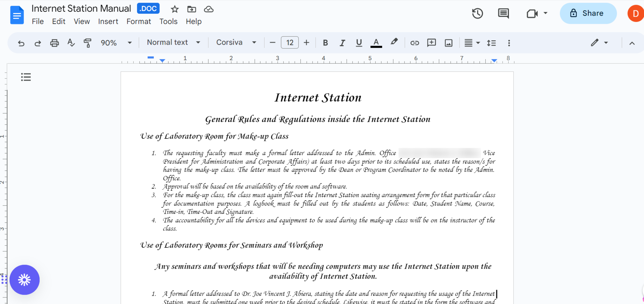Image resolution: width=644 pixels, height=304 pixels.
Task: Open the Insert menu
Action: pyautogui.click(x=108, y=22)
